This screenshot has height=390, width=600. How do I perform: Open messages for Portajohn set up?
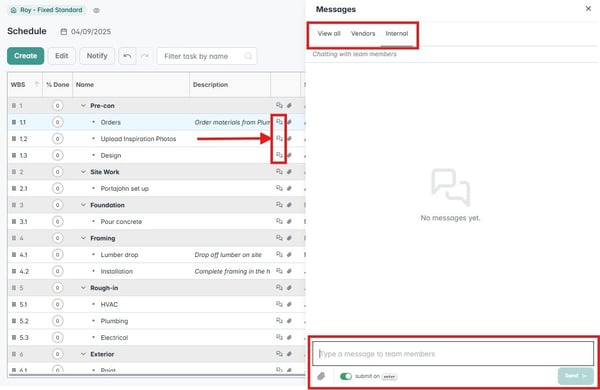[279, 188]
